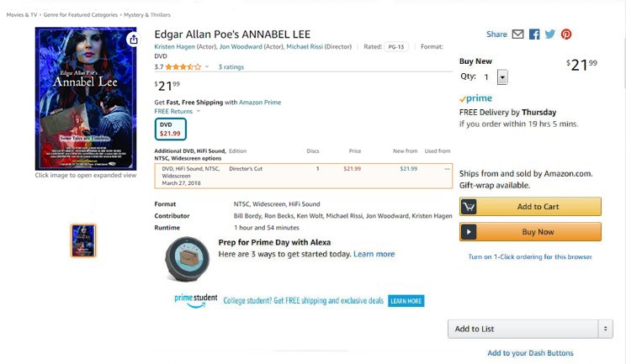The width and height of the screenshot is (626, 364).
Task: Select the DVD $21.99 format option
Action: [x=171, y=129]
